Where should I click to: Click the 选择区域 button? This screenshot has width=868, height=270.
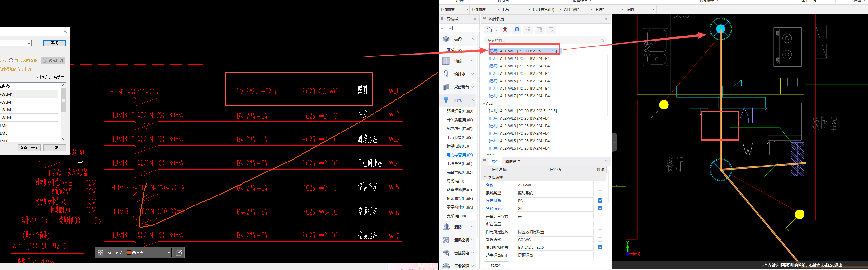point(53,60)
